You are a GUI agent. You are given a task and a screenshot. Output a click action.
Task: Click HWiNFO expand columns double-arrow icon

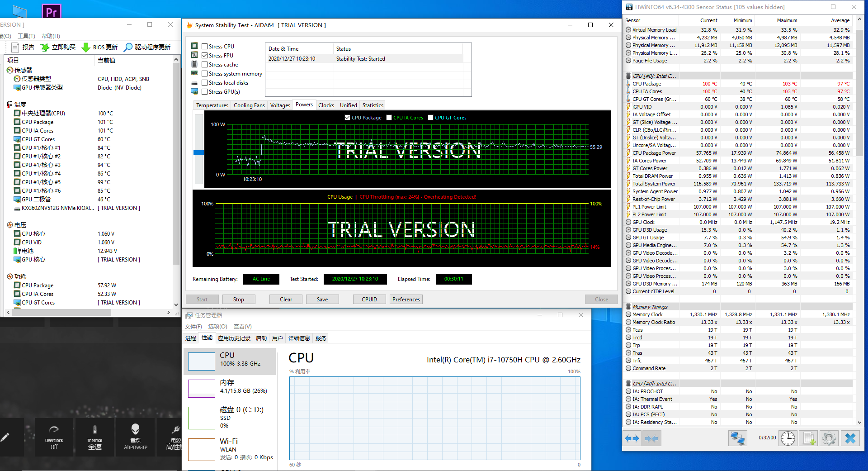click(x=632, y=438)
